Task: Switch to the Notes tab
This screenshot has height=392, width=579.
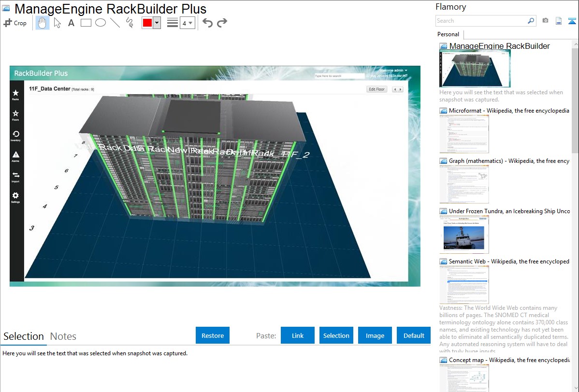Action: [63, 336]
